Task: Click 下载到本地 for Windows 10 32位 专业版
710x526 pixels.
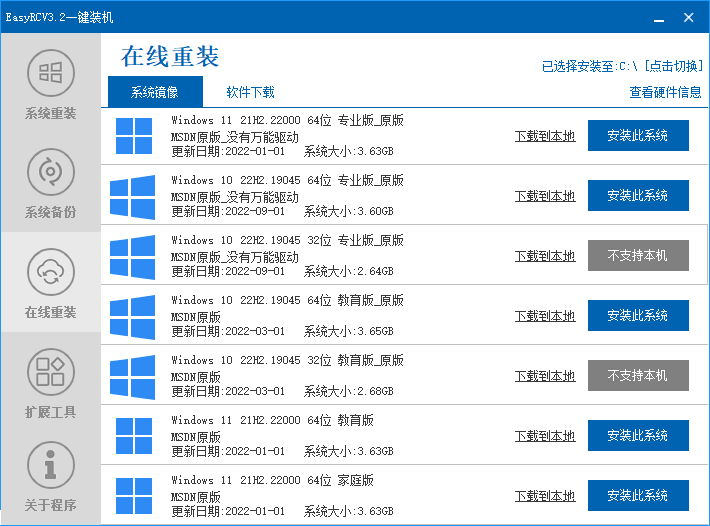Action: click(x=545, y=256)
